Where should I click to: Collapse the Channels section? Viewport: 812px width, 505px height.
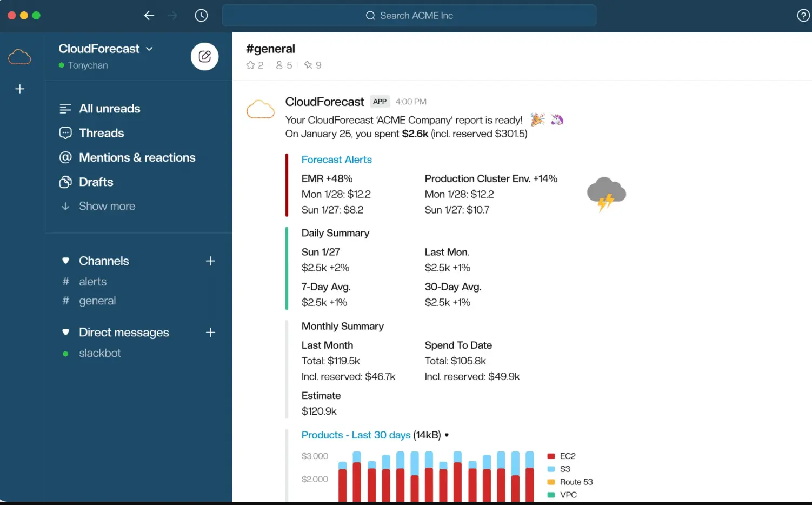tap(65, 261)
